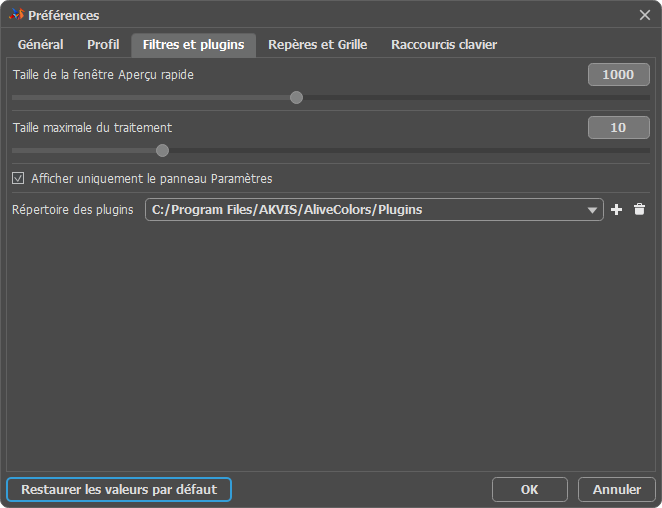Click the label Taille de la fenêtre Aperçu rapide
The height and width of the screenshot is (508, 662).
click(x=103, y=75)
